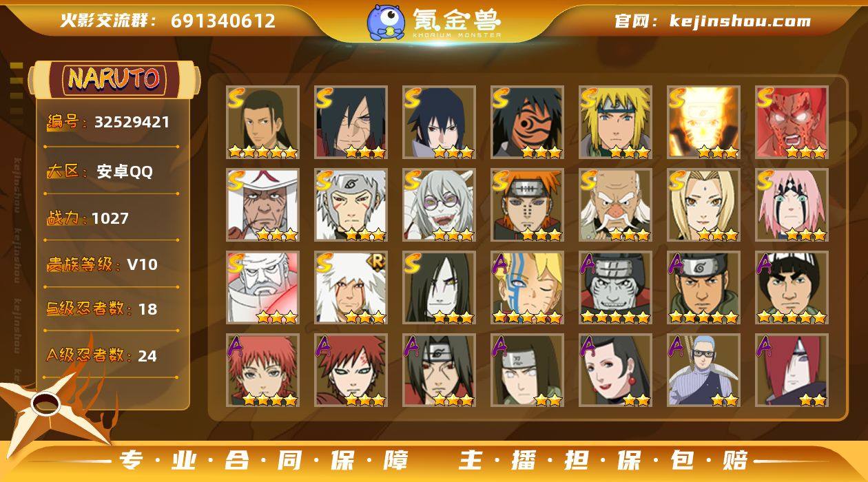This screenshot has width=868, height=482.
Task: Click the NARUTO scroll title banner
Action: [x=114, y=78]
